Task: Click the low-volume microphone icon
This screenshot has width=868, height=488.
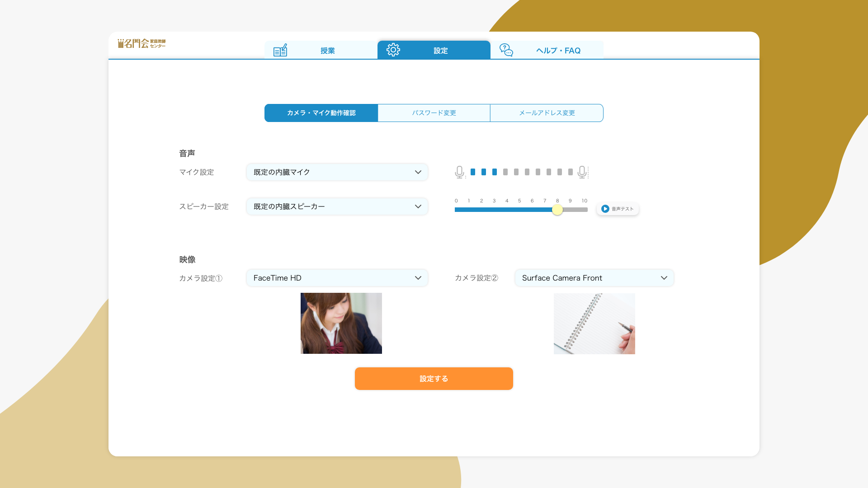Action: (460, 172)
